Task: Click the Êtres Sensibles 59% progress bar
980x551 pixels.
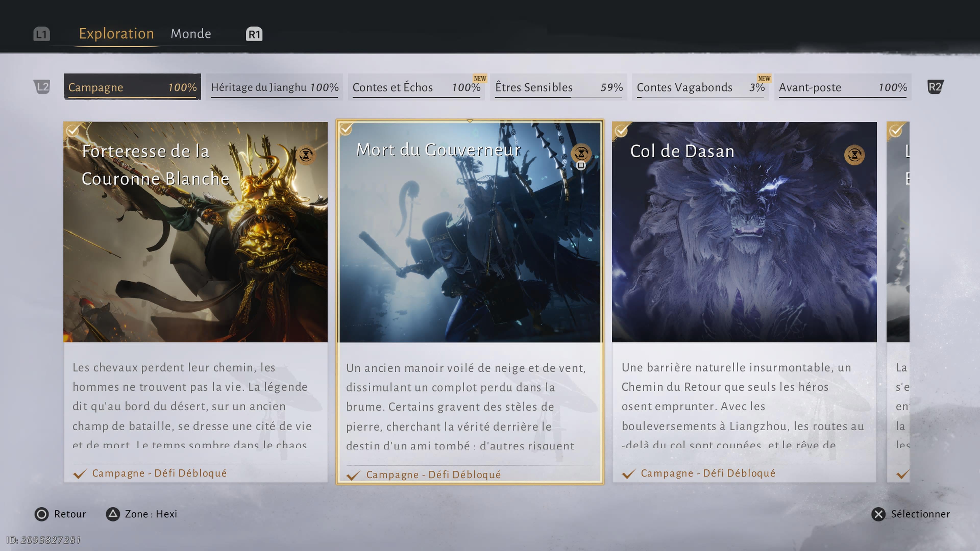Action: (558, 98)
